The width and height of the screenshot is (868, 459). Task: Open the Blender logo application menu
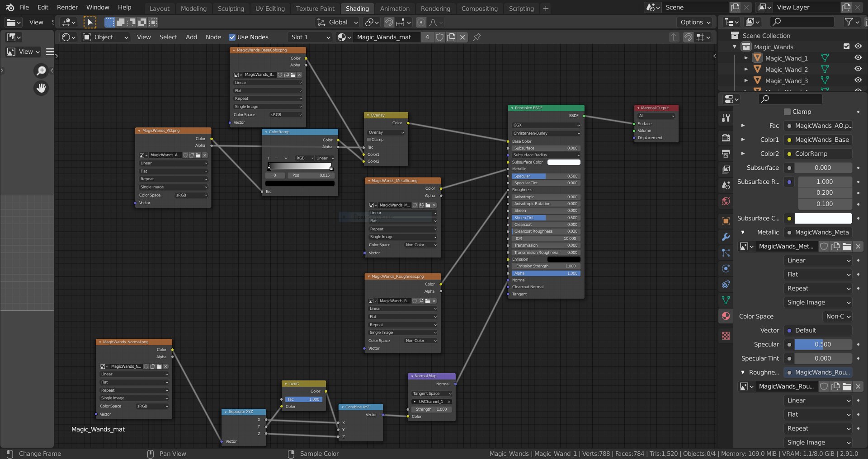tap(10, 8)
